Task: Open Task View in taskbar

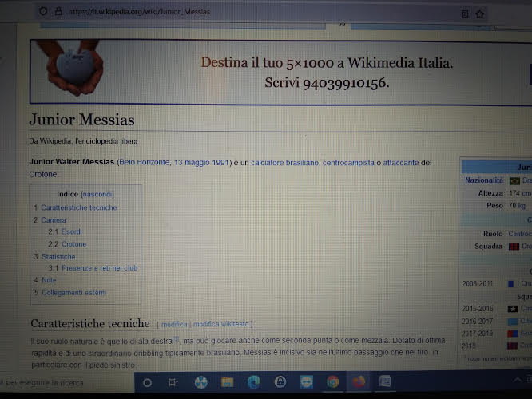Action: pos(173,383)
